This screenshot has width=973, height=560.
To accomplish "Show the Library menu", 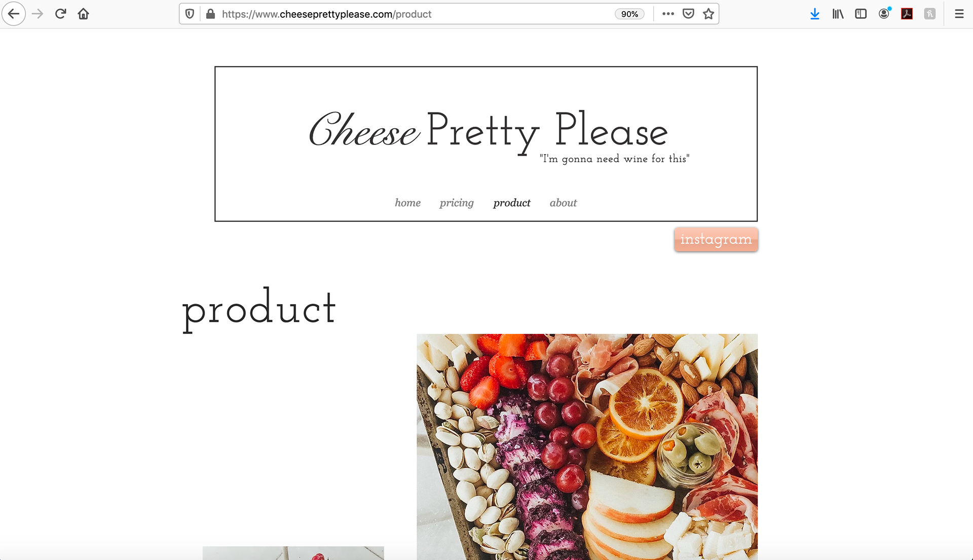I will 838,14.
